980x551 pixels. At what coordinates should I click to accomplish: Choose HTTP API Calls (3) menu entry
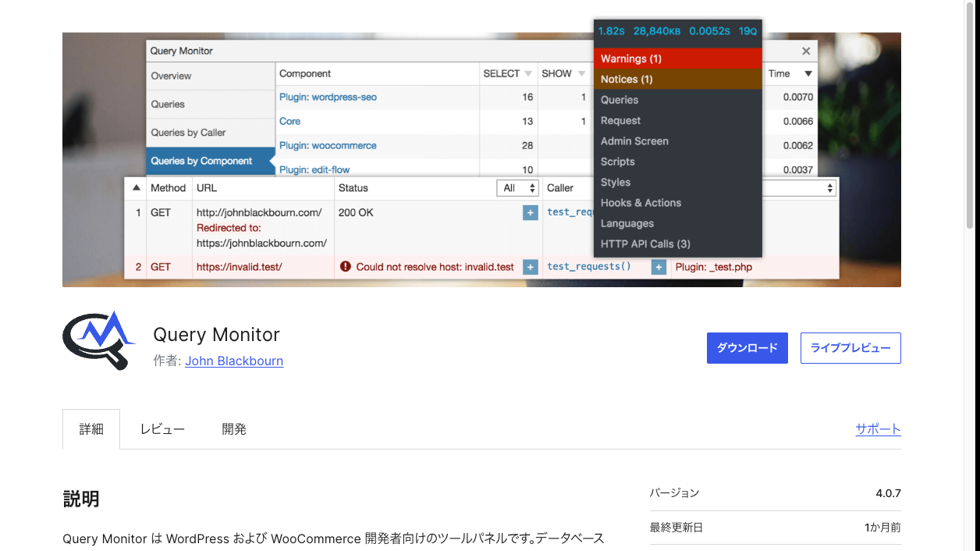point(677,244)
